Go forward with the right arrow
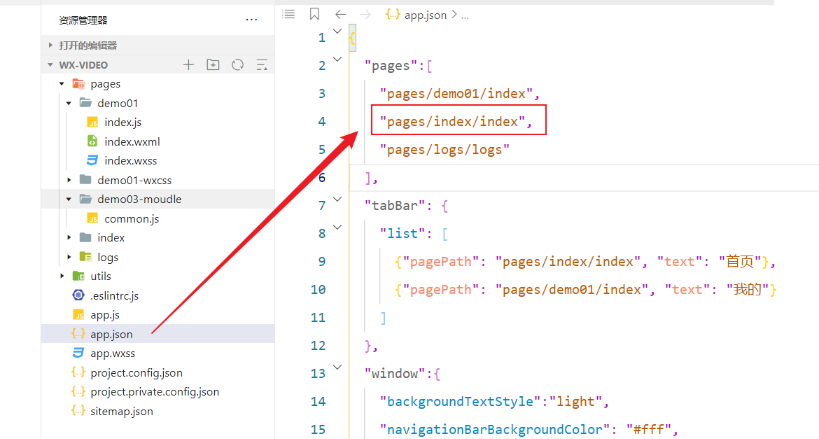 [365, 15]
